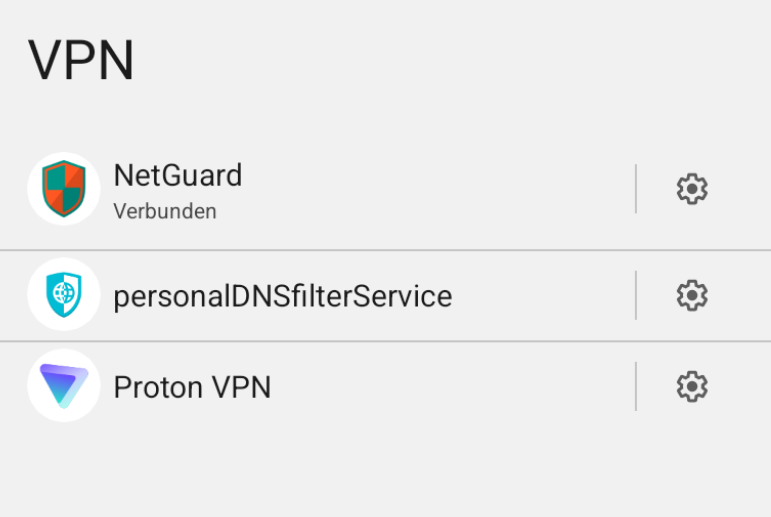Click the line separating NetGuard and personalDNSfilterService
771x517 pixels.
click(386, 250)
